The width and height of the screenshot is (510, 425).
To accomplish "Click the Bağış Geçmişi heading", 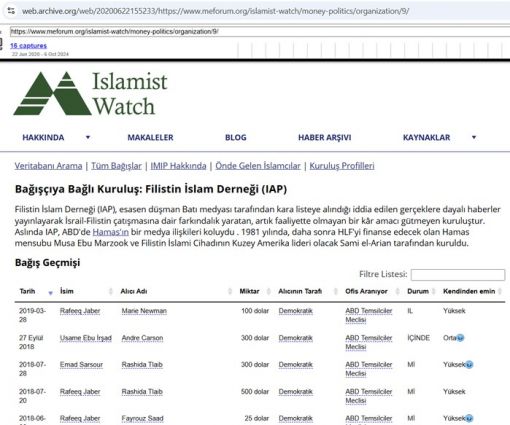I will pyautogui.click(x=48, y=263).
